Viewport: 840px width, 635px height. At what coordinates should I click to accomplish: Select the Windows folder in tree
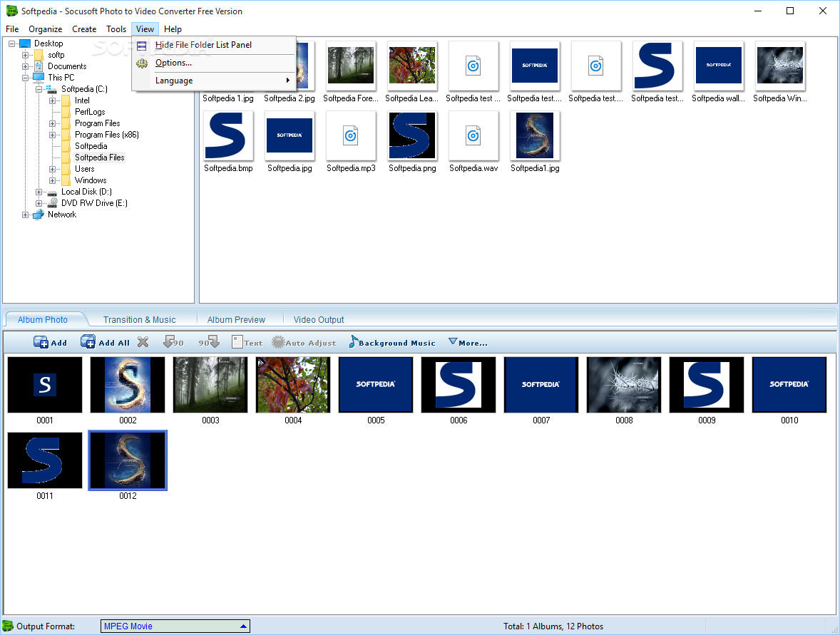point(91,180)
